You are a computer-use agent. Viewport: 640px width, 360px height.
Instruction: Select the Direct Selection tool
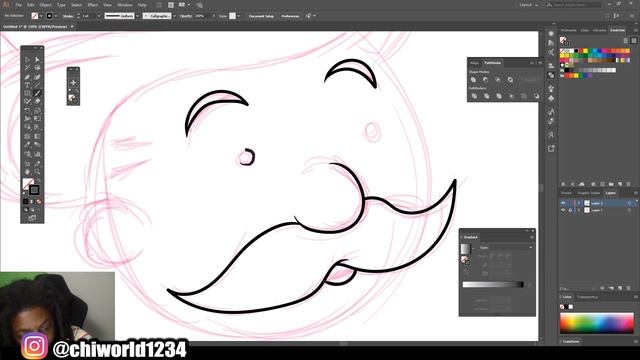point(37,60)
